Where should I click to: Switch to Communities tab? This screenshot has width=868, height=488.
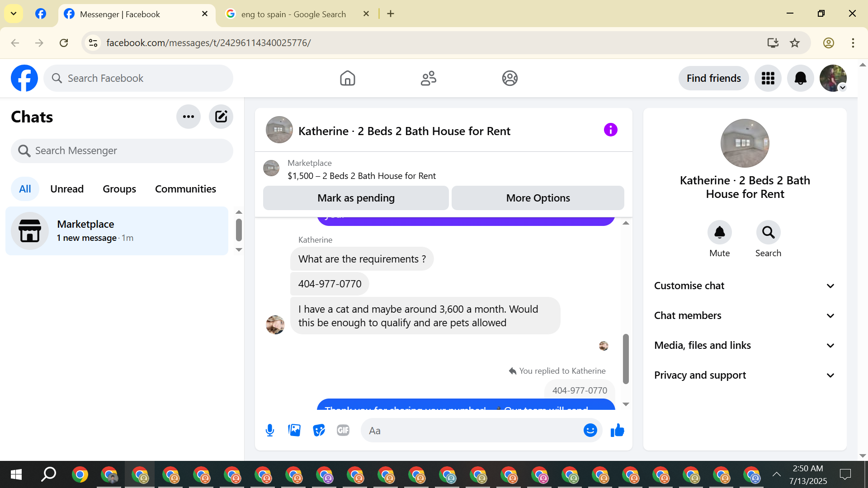185,189
